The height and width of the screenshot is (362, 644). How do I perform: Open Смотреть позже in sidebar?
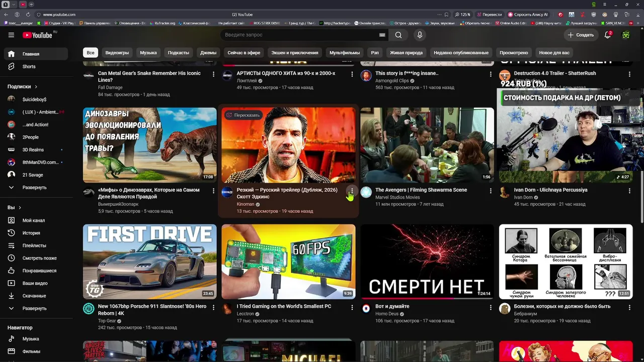point(36,258)
